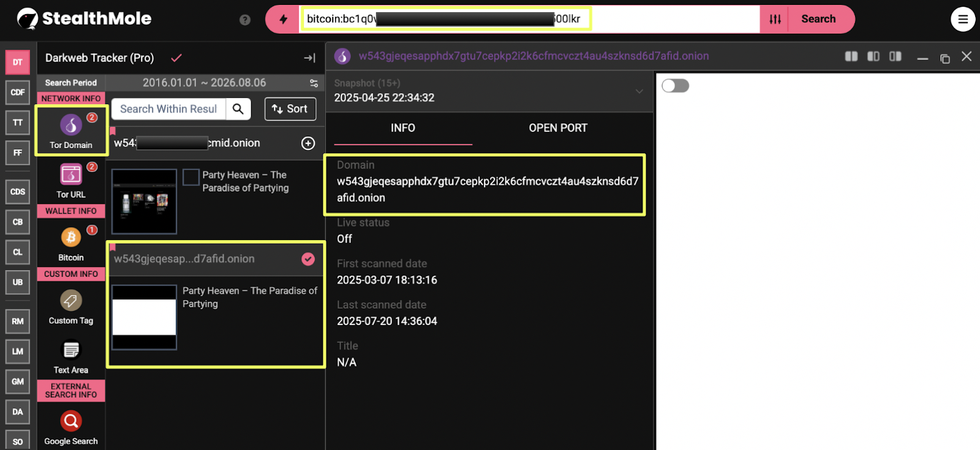The height and width of the screenshot is (450, 980).
Task: Click the Search button
Action: [x=819, y=19]
